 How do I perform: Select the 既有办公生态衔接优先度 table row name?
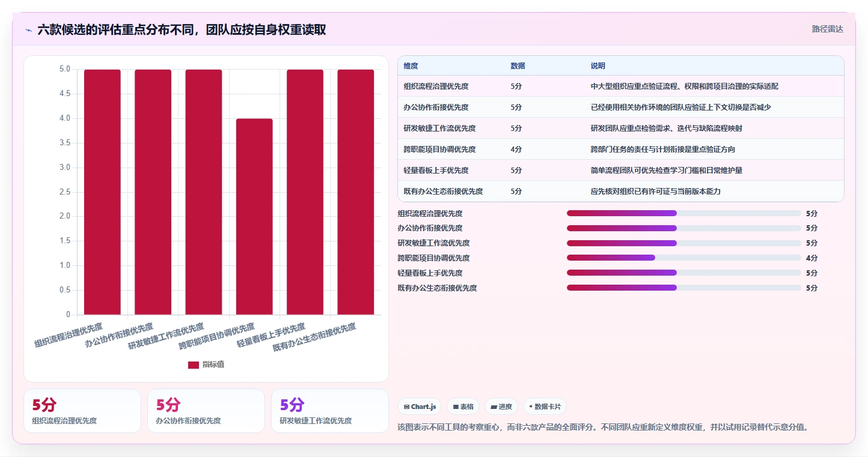444,192
